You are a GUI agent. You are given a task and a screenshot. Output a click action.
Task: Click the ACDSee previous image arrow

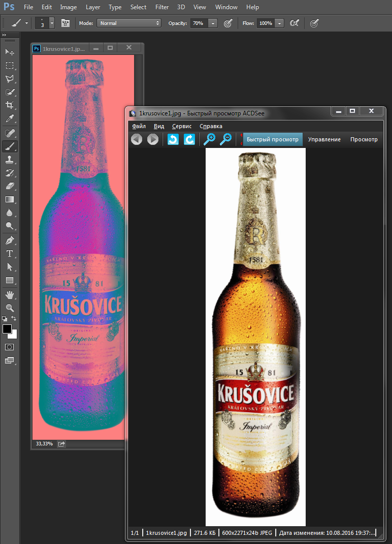click(137, 139)
